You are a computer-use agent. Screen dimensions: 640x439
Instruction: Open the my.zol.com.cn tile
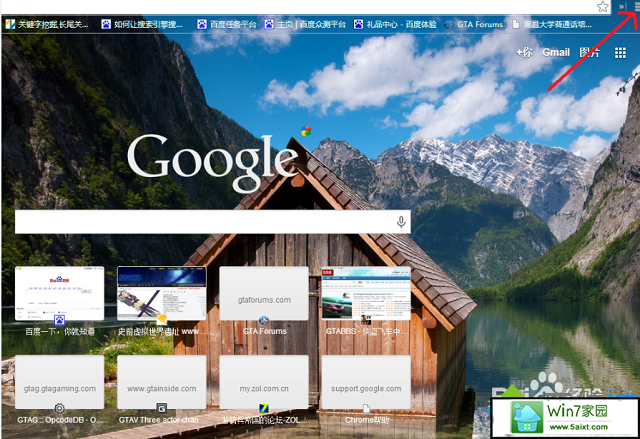click(x=264, y=382)
